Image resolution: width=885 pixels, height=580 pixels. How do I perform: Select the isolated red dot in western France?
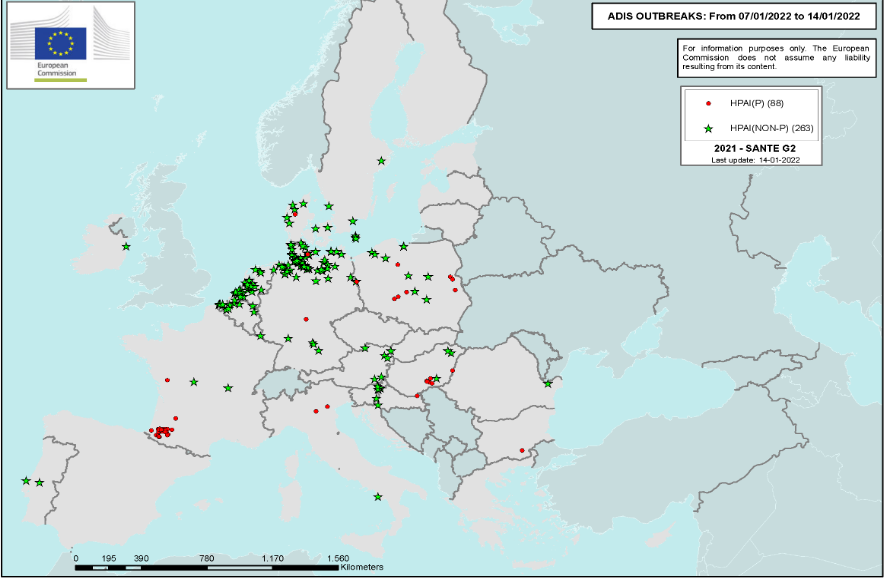click(167, 380)
